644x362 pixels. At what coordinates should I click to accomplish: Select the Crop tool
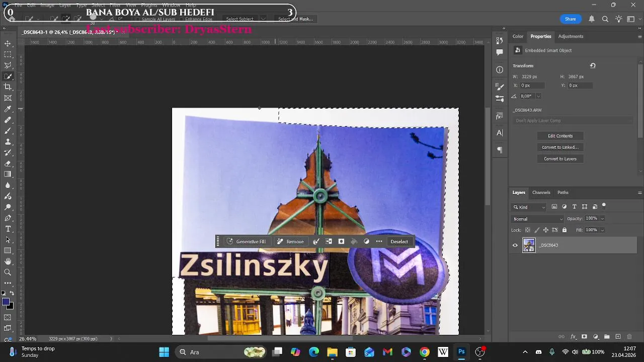8,87
